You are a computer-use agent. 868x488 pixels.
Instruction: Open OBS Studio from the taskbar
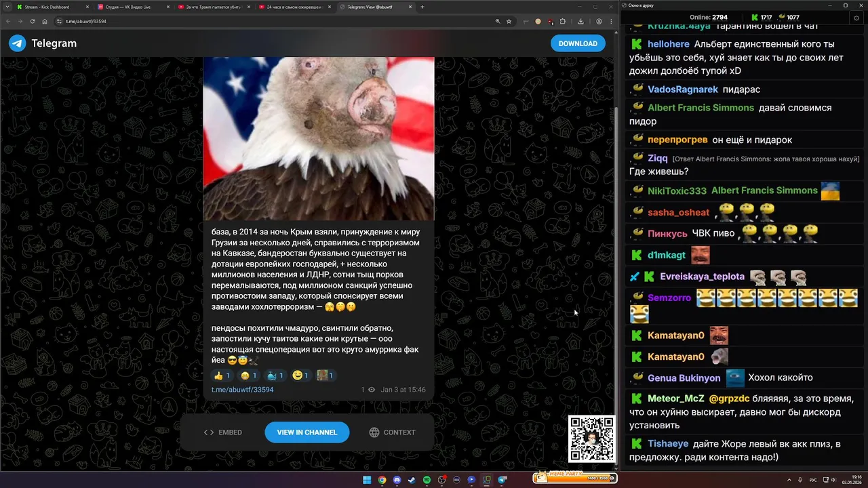pos(441,480)
